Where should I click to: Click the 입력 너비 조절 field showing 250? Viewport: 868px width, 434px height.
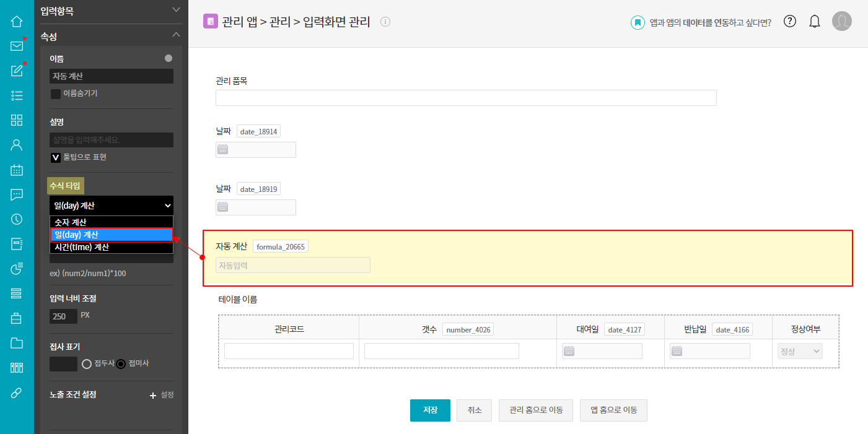coord(63,316)
